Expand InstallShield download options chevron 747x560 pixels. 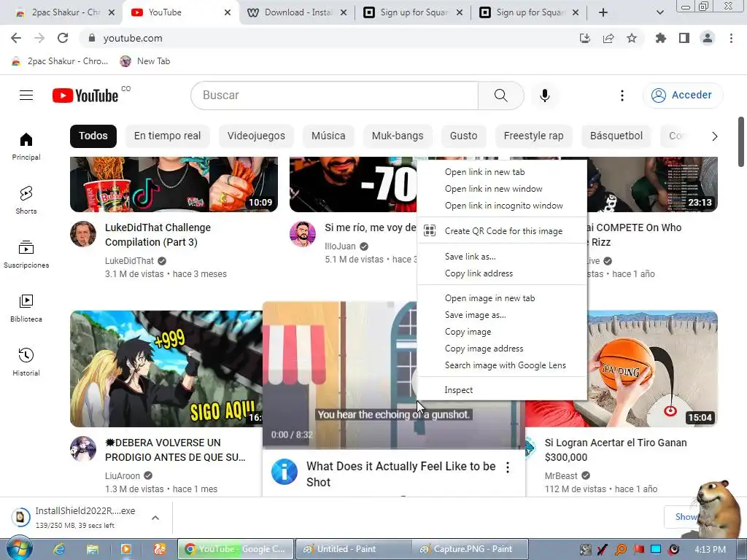155,518
